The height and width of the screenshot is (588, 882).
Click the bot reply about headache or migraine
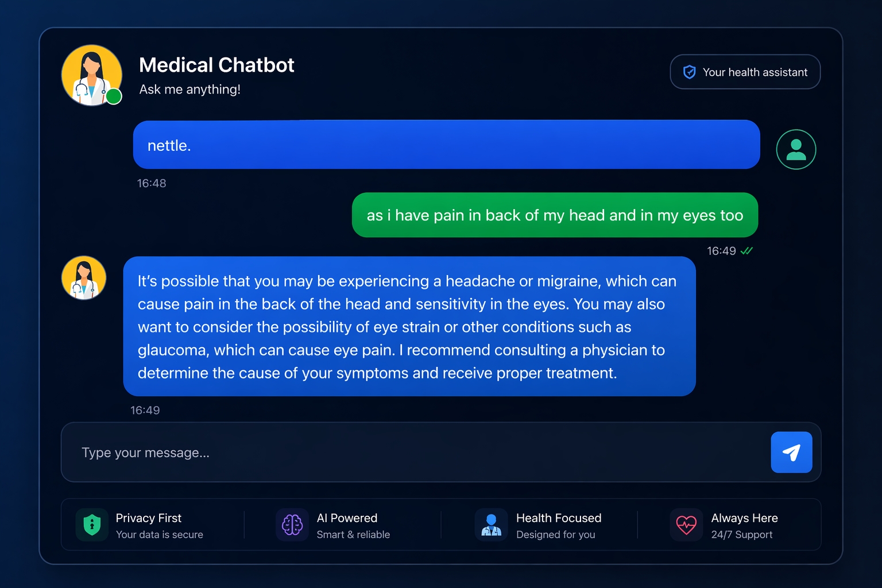coord(409,326)
